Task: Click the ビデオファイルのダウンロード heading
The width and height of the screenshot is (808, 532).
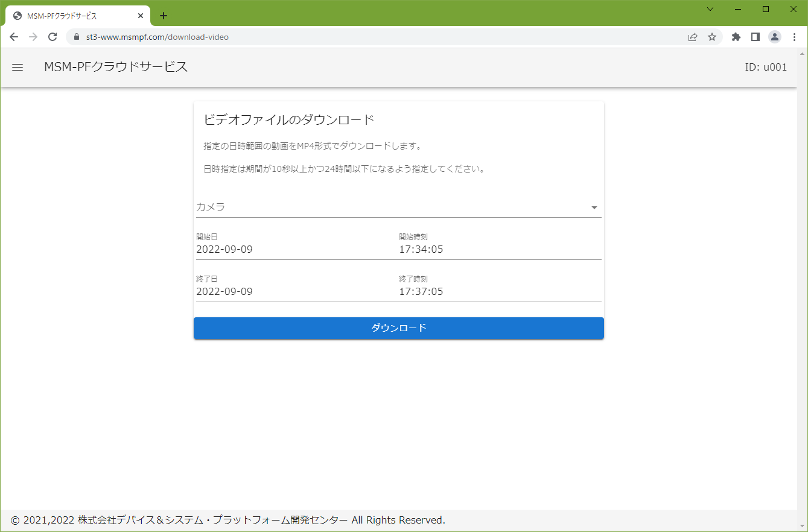Action: 289,119
